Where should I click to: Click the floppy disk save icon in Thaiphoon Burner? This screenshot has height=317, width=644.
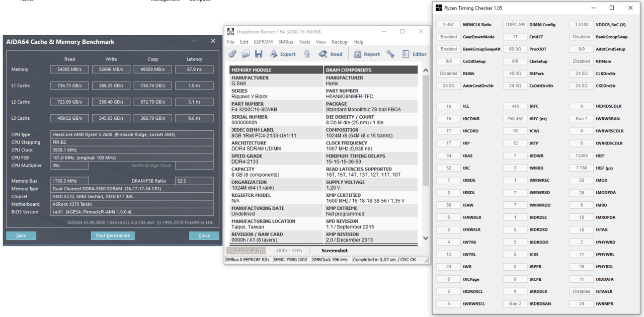tap(259, 54)
